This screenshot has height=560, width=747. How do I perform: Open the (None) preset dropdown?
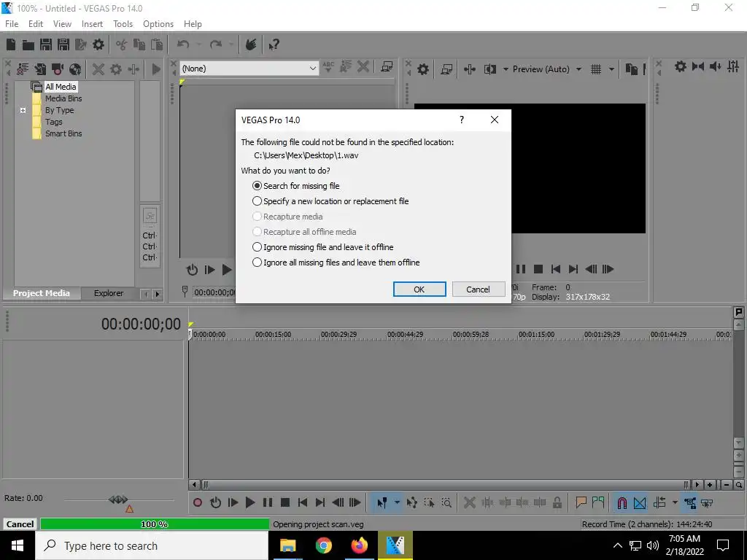pyautogui.click(x=249, y=69)
